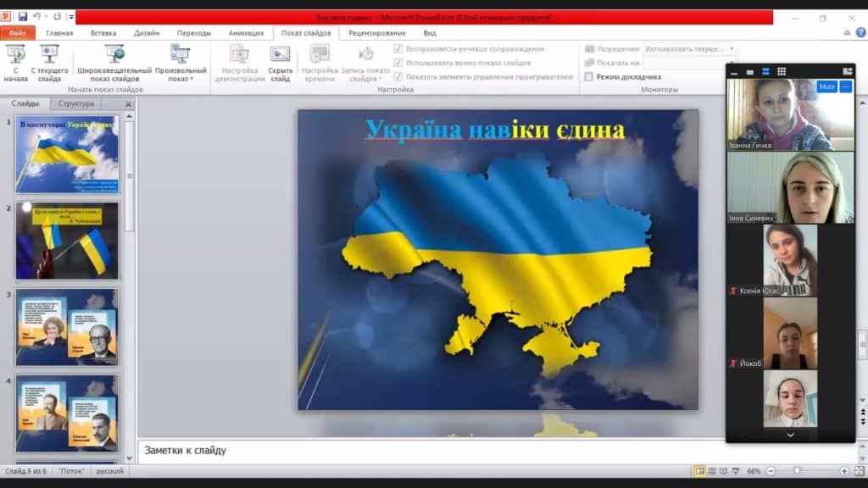Toggle use timings (Использовать время показа) checkbox
868x488 pixels.
398,63
